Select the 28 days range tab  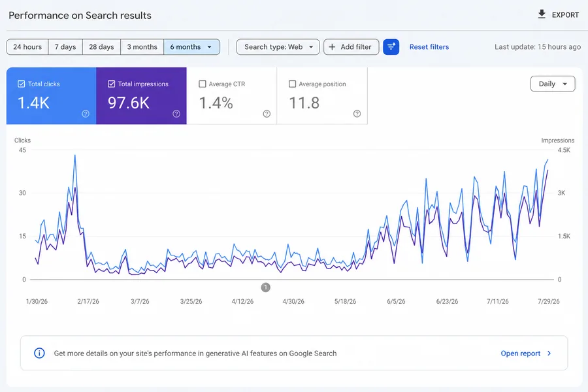pos(101,47)
